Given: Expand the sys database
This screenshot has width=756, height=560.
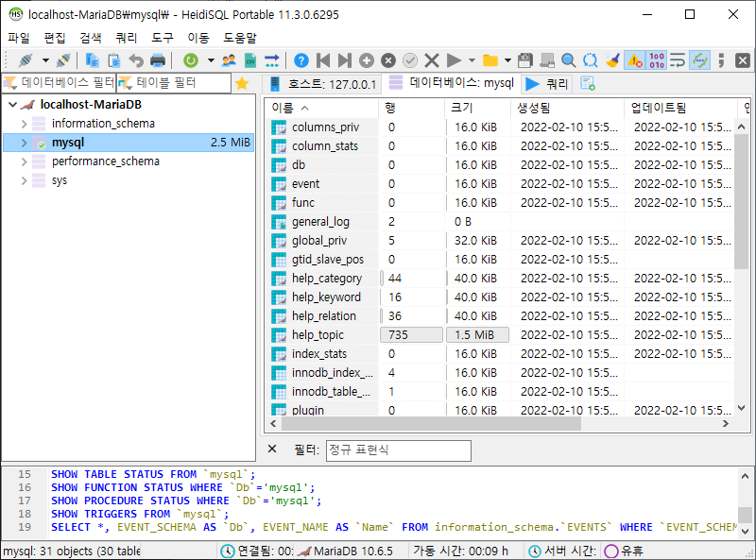Looking at the screenshot, I should tap(24, 180).
